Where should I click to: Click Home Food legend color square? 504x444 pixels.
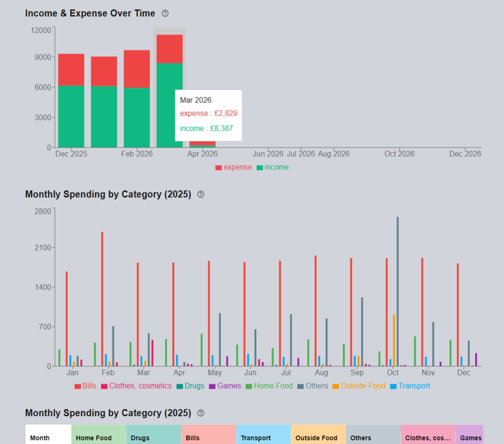(249, 387)
